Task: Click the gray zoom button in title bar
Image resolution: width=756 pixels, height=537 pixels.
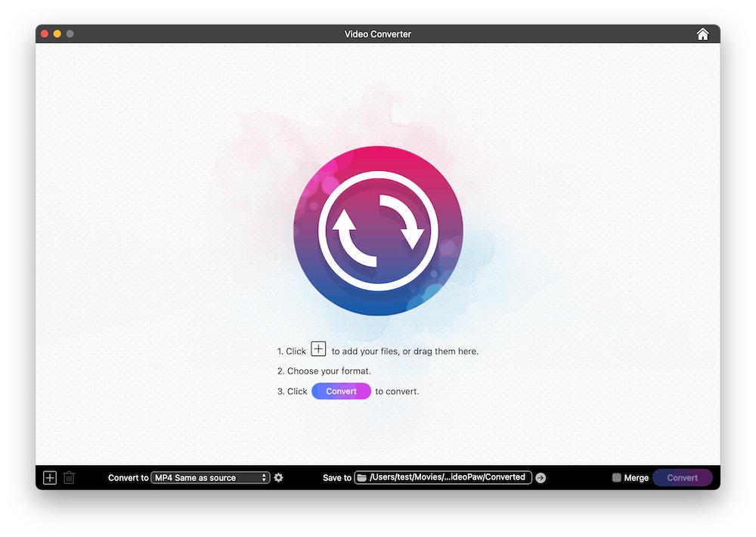Action: pos(70,34)
